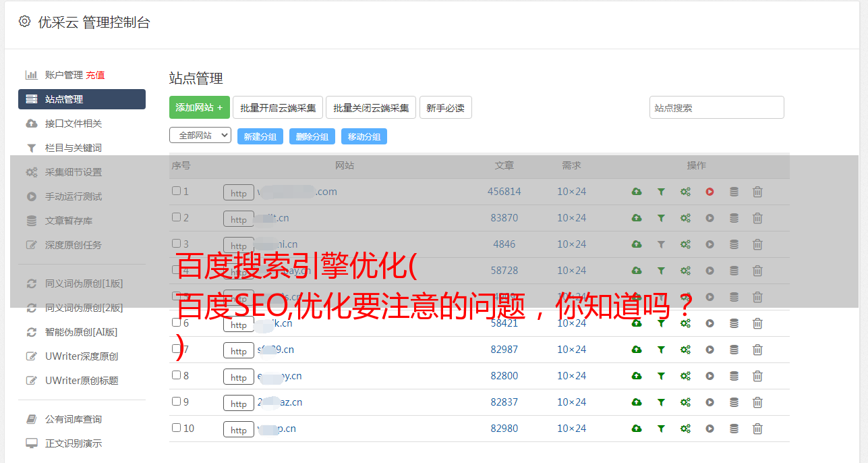Click the 删除分组 button

click(312, 136)
